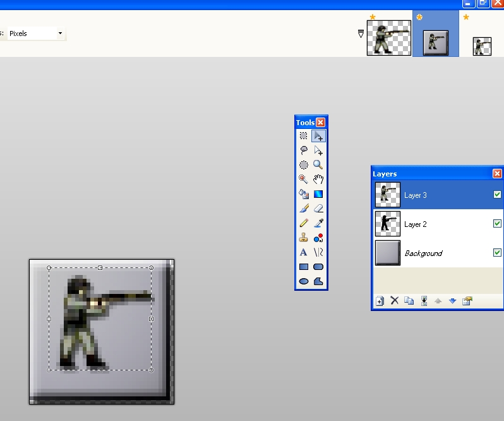Image resolution: width=504 pixels, height=421 pixels.
Task: Merge layer down in Layers panel
Action: point(424,301)
